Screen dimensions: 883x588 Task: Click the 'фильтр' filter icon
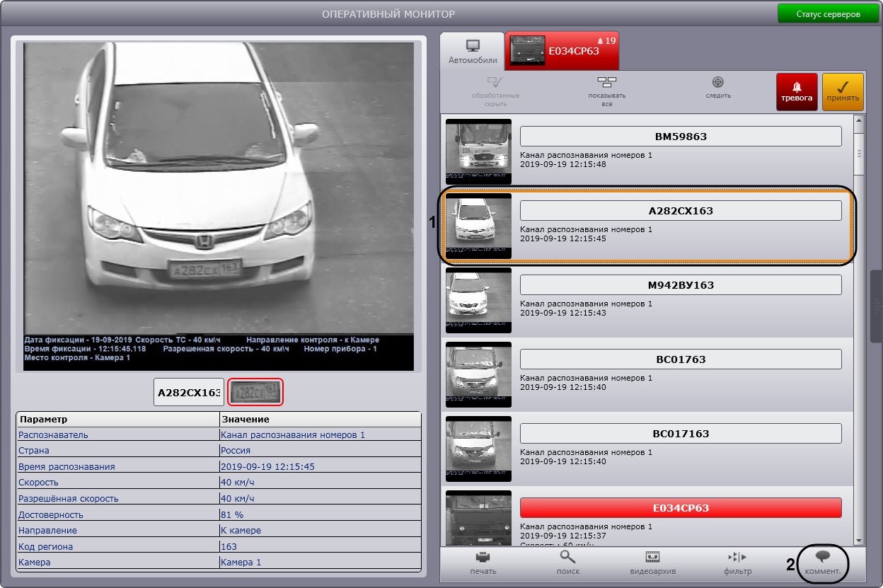point(737,563)
